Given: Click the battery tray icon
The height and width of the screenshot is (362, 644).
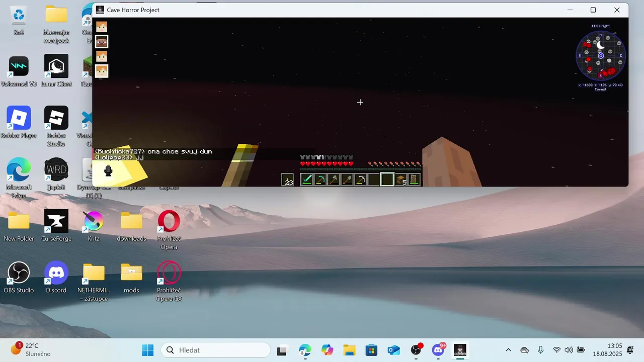Looking at the screenshot, I should point(581,350).
